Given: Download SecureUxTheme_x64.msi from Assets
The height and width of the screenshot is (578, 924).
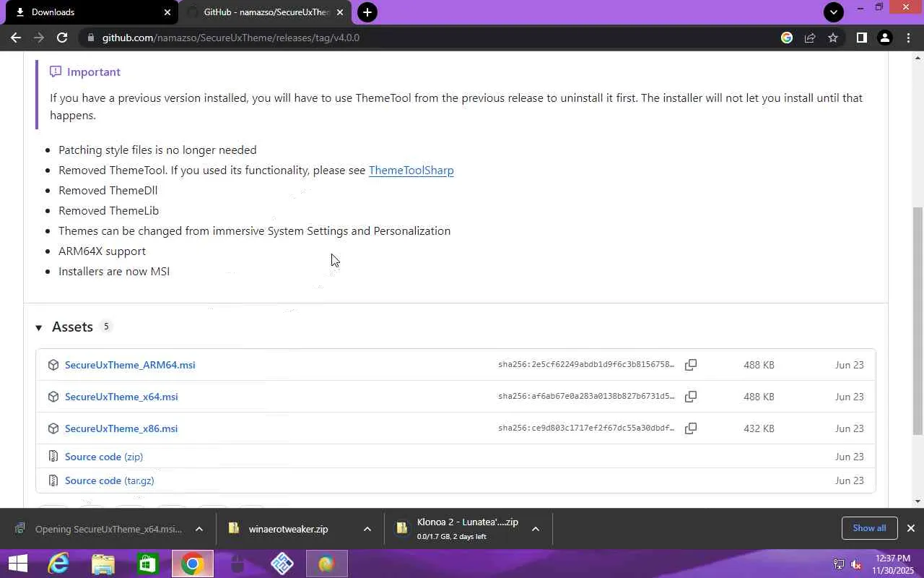Looking at the screenshot, I should [x=121, y=397].
